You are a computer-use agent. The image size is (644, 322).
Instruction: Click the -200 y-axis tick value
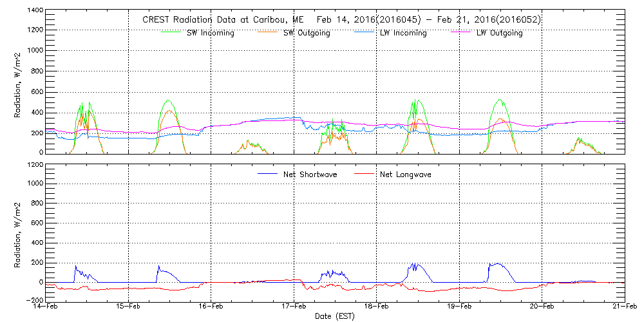coord(33,299)
